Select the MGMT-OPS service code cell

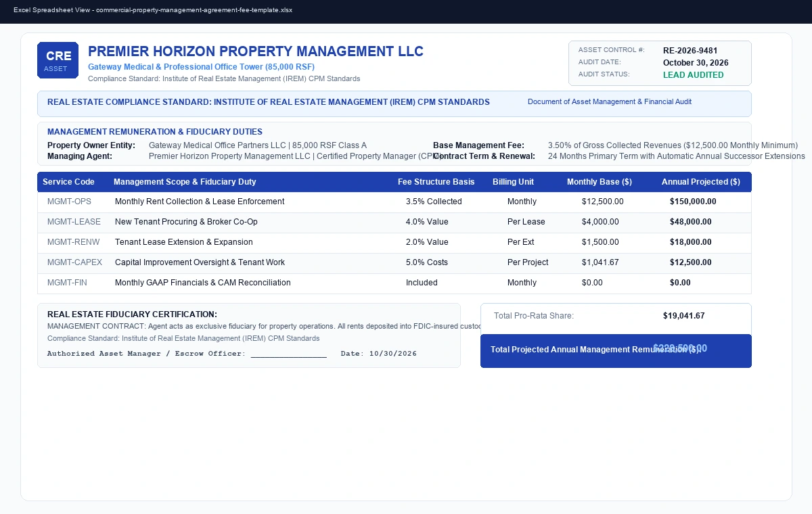pos(69,202)
